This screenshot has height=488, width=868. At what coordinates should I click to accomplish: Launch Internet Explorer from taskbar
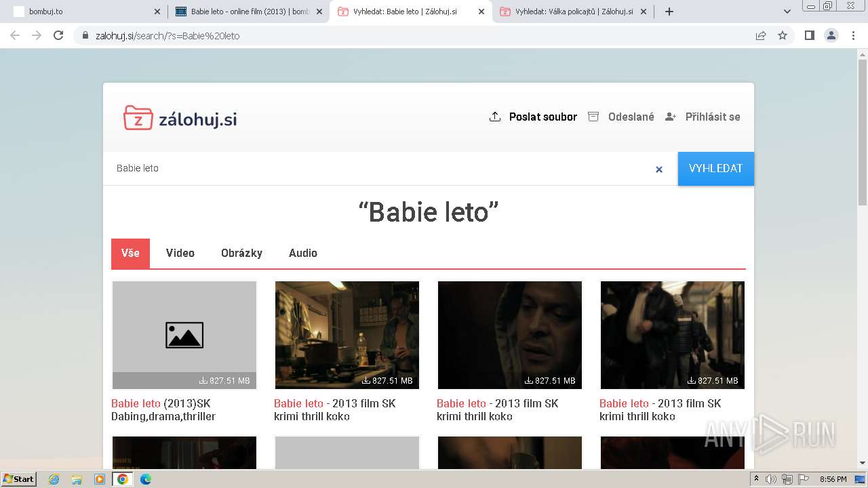[54, 479]
